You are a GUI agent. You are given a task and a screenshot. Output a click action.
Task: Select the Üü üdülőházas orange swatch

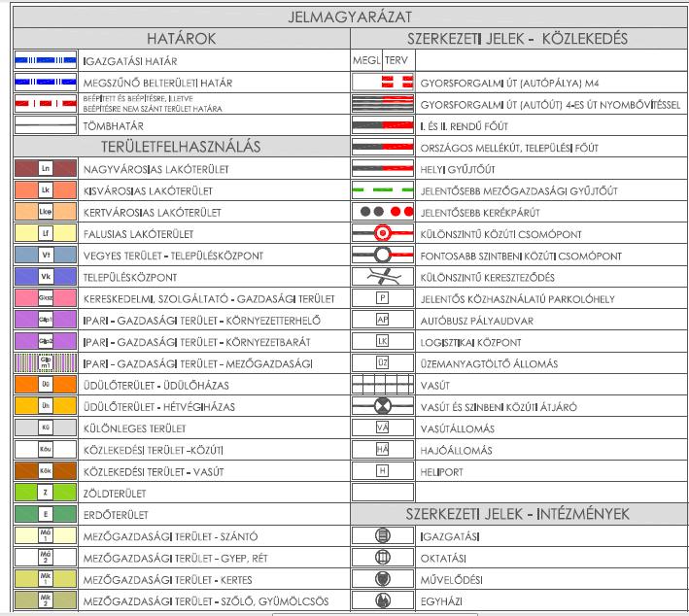46,385
